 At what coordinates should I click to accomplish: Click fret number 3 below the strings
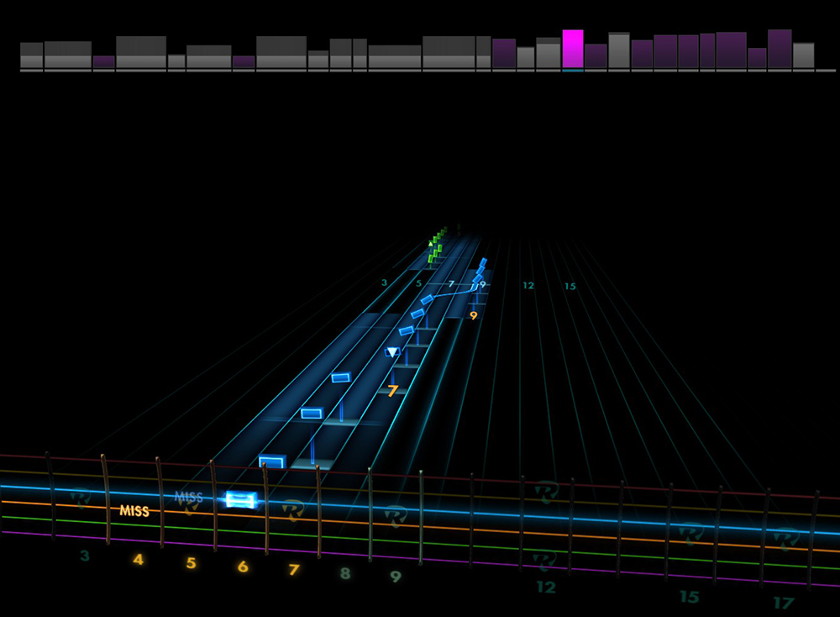85,556
